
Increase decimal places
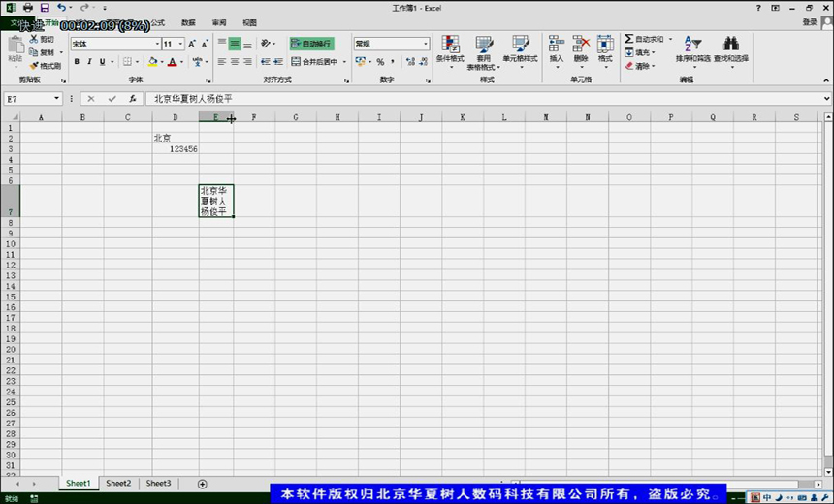click(410, 62)
